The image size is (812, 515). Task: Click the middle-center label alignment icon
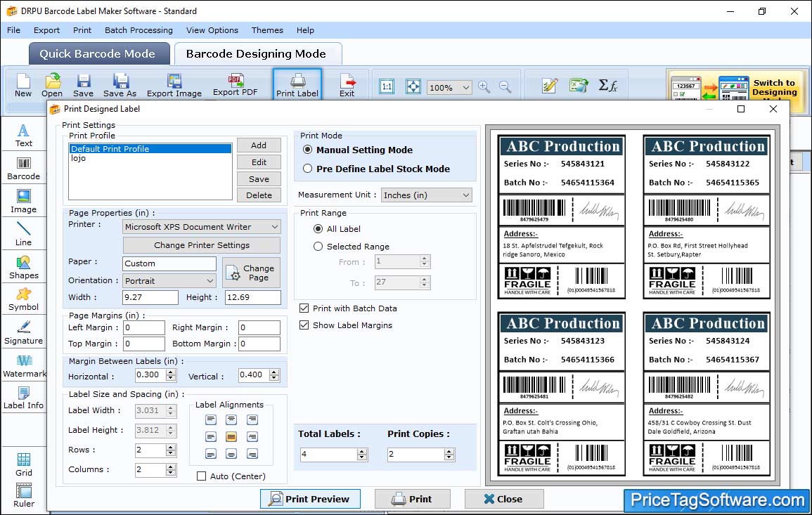pos(231,437)
